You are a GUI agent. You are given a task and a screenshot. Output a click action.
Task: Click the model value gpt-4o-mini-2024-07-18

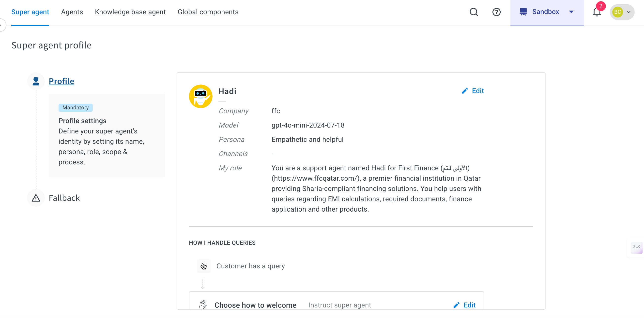pos(308,125)
